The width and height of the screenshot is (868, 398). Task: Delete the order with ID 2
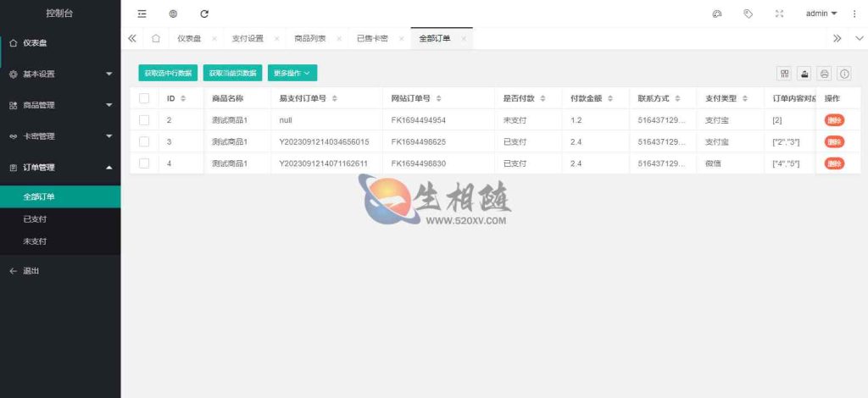(x=834, y=120)
